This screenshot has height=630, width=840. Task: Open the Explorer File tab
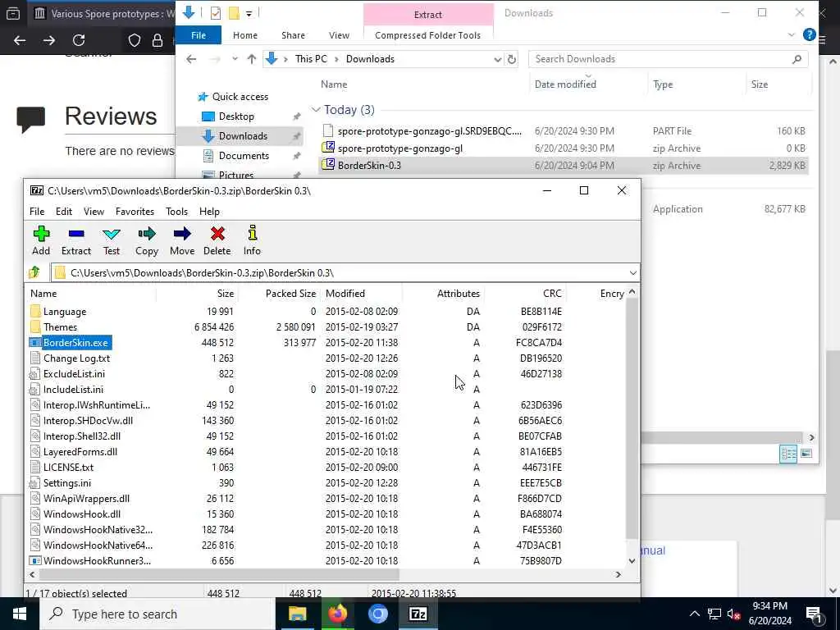[x=199, y=35]
